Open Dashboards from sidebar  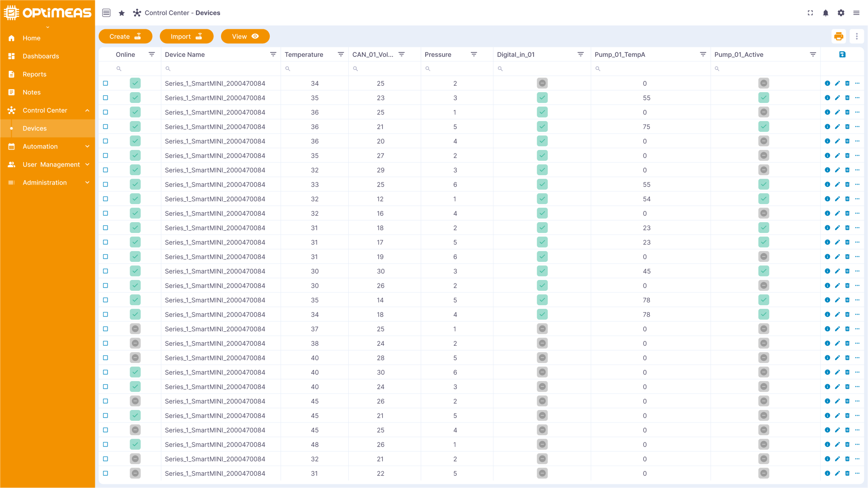tap(47, 56)
